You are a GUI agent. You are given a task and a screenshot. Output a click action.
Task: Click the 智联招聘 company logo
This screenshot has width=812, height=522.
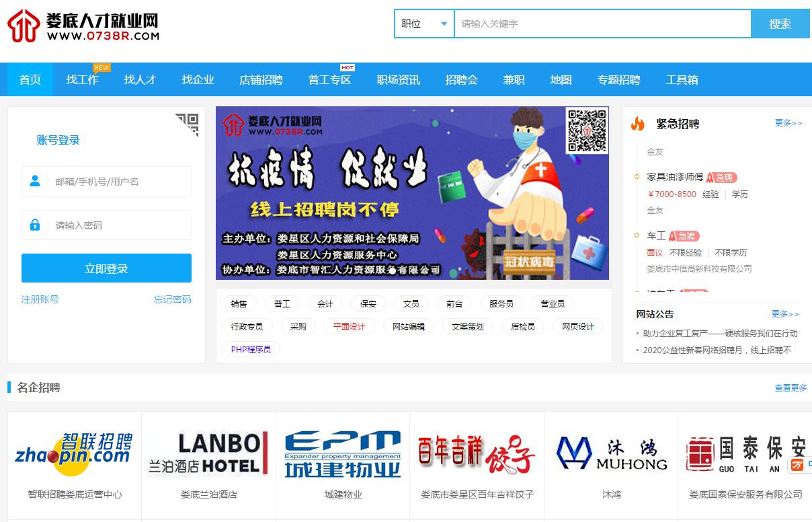[x=74, y=451]
